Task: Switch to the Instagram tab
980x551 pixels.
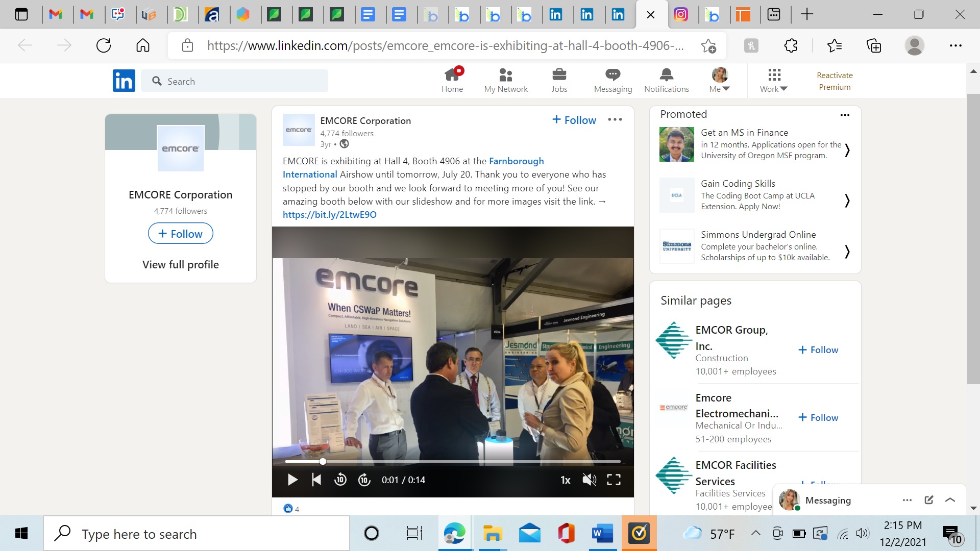Action: click(x=681, y=14)
